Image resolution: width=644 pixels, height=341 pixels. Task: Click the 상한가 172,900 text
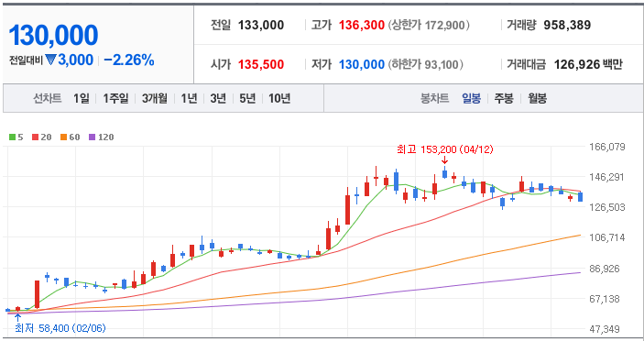click(428, 26)
